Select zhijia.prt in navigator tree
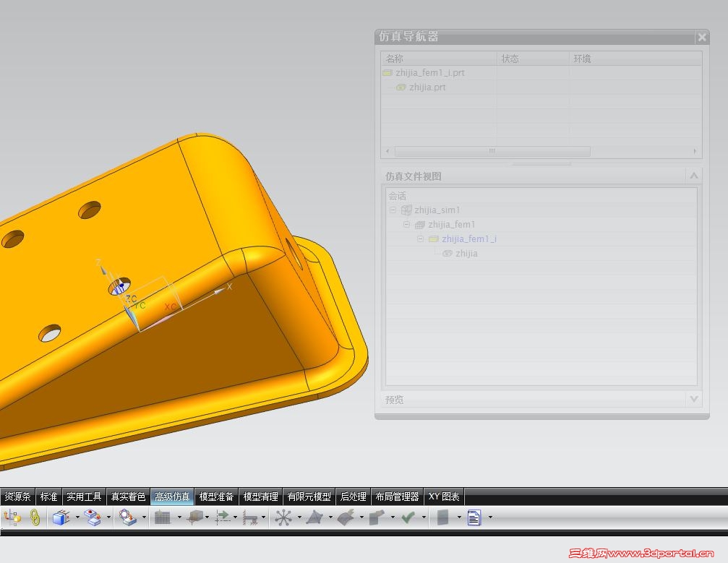This screenshot has width=728, height=563. pyautogui.click(x=427, y=87)
